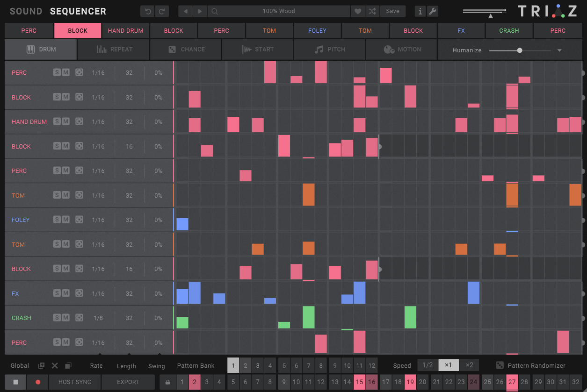The width and height of the screenshot is (587, 392).
Task: Click the undo arrow icon
Action: pos(148,11)
